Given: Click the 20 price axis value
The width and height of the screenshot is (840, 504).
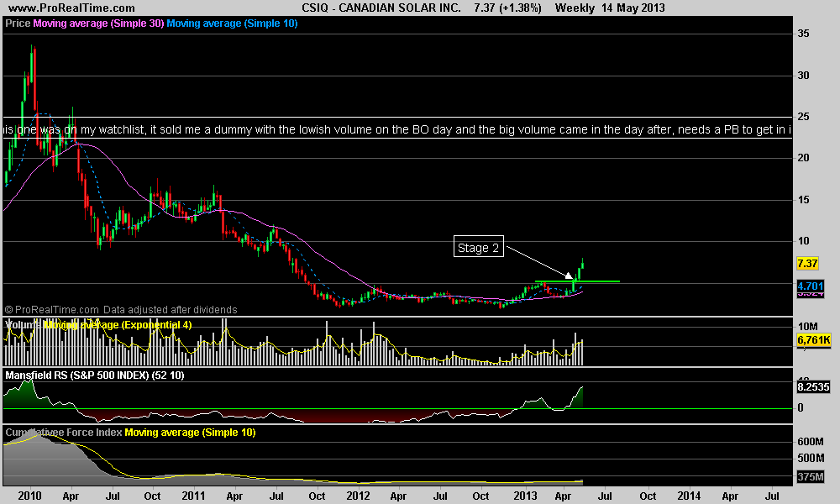Looking at the screenshot, I should pos(803,158).
